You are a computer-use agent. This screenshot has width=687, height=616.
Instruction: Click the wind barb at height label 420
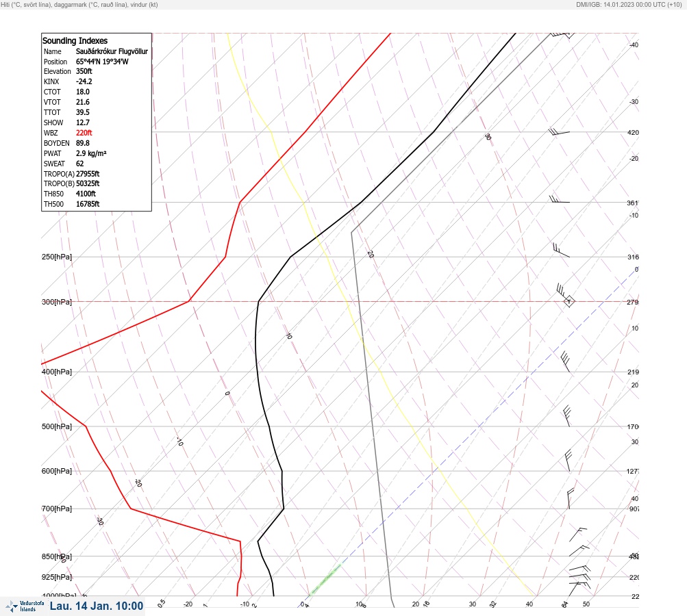[x=559, y=131]
